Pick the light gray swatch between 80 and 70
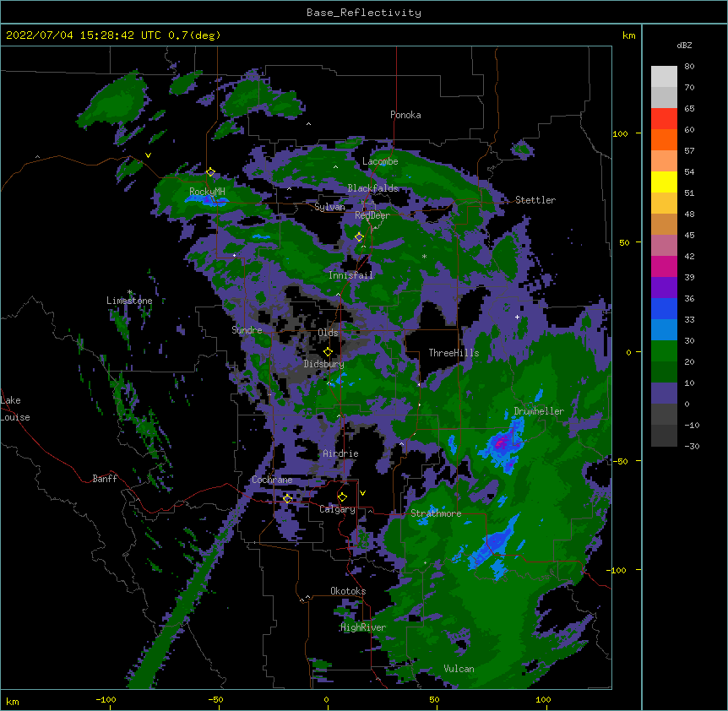The height and width of the screenshot is (711, 728). click(664, 77)
